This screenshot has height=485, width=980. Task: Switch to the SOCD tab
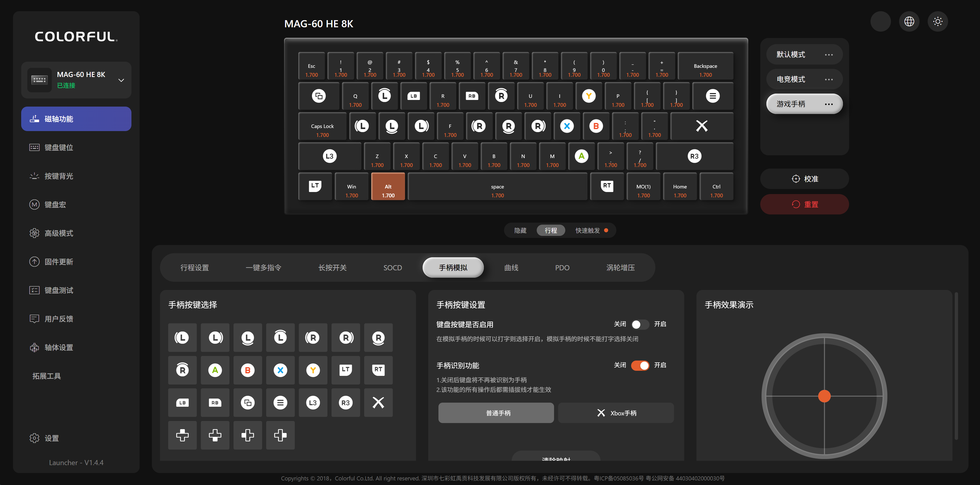click(x=392, y=268)
